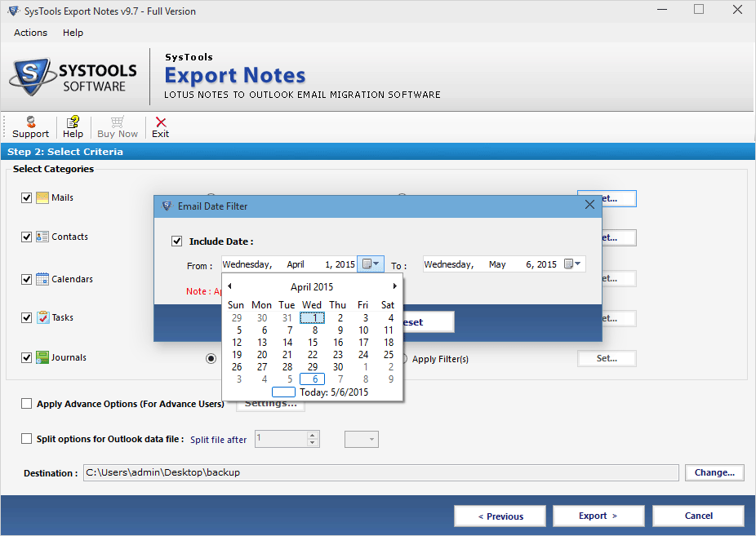This screenshot has width=756, height=536.
Task: Select the Journals radio button left of Apply Filter(s)
Action: (211, 359)
